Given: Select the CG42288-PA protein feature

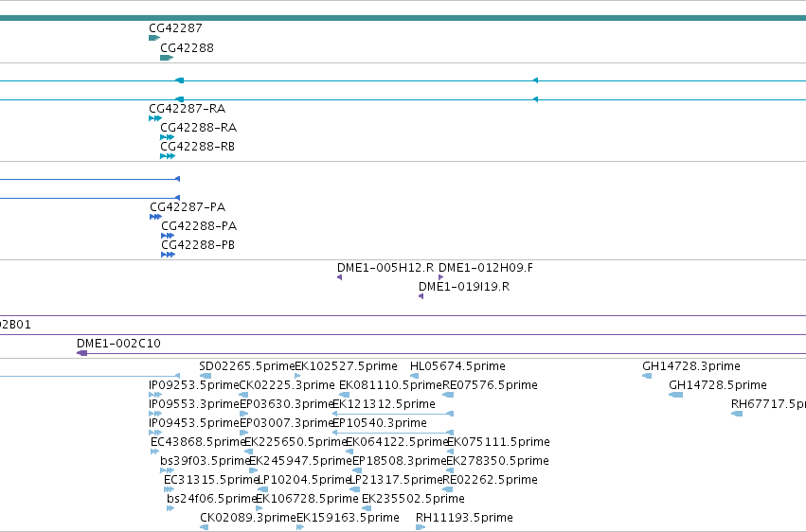Looking at the screenshot, I should [x=168, y=237].
